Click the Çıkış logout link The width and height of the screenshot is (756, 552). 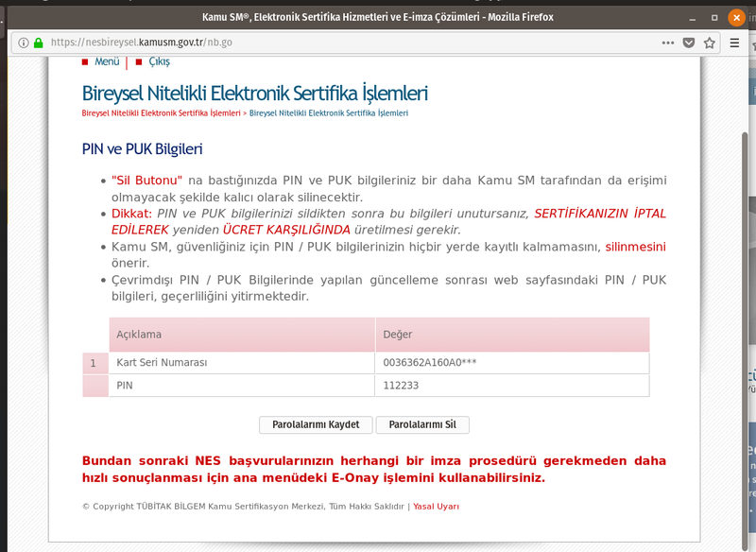coord(159,61)
